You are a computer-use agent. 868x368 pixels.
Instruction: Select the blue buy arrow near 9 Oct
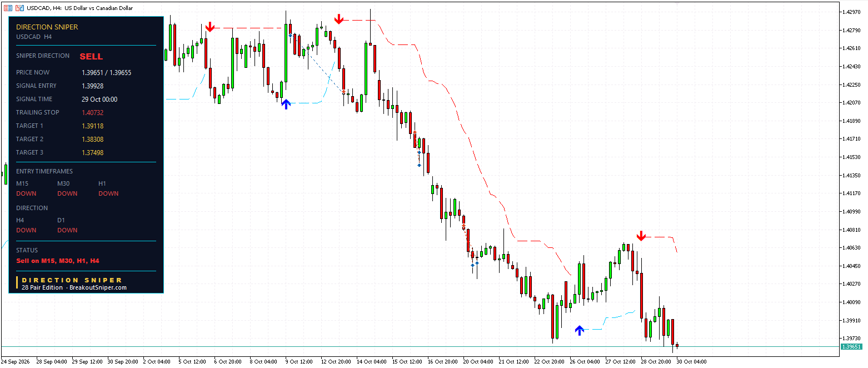click(286, 104)
